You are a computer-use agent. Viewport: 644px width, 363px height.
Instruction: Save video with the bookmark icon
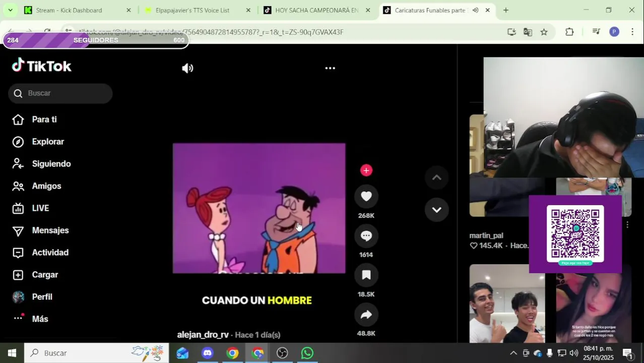[x=366, y=275]
